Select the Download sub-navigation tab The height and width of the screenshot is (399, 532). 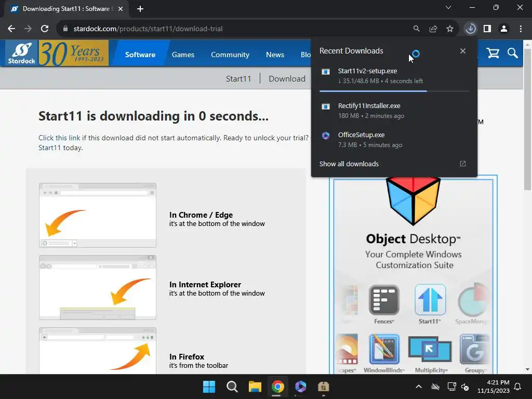pyautogui.click(x=287, y=79)
